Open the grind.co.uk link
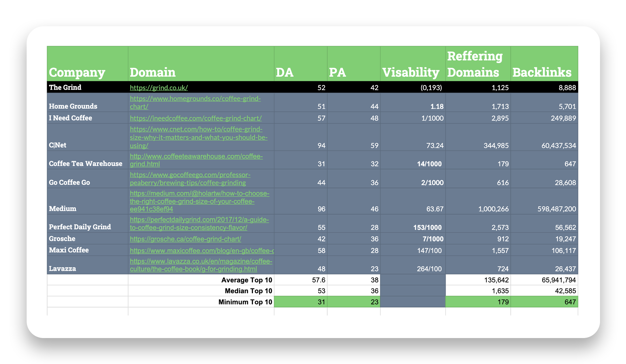This screenshot has width=626, height=364. click(x=159, y=88)
